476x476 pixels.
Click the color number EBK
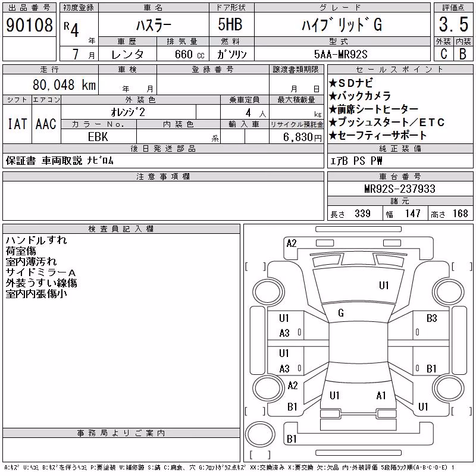pyautogui.click(x=98, y=137)
